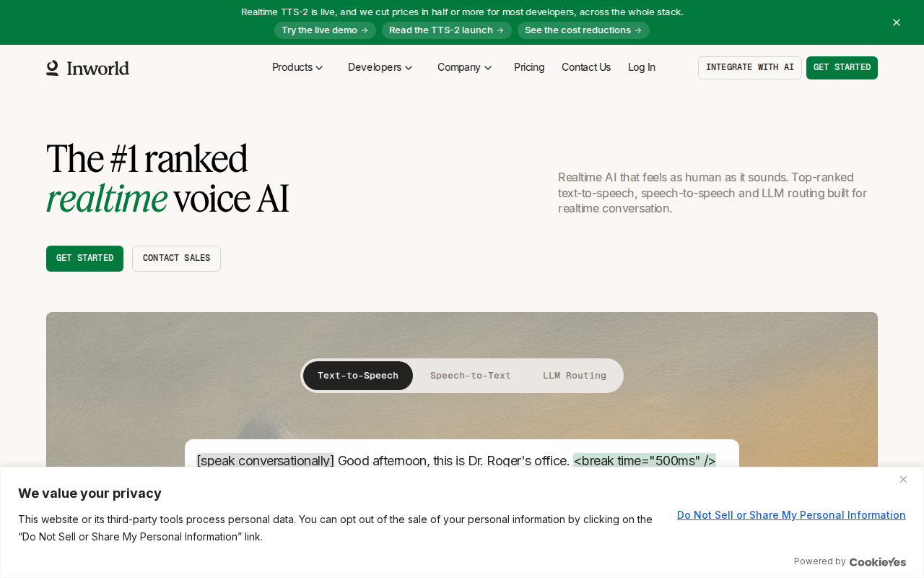Open the Cookieyes powered-by logo
The height and width of the screenshot is (578, 924).
(x=878, y=561)
